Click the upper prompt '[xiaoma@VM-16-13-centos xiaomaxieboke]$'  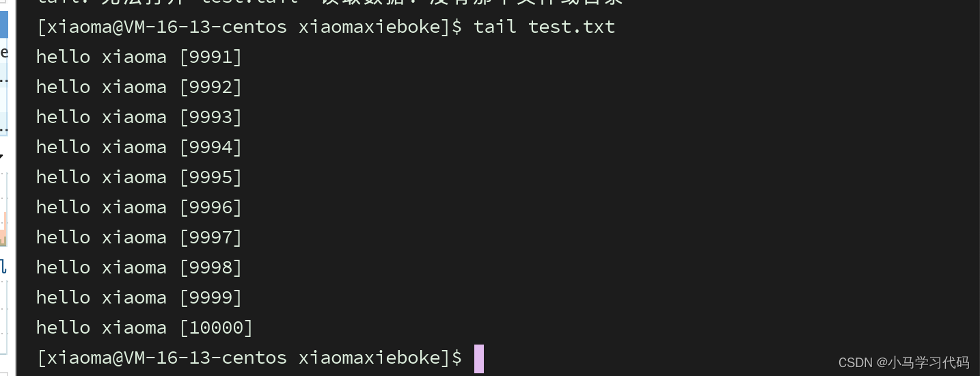pyautogui.click(x=249, y=27)
